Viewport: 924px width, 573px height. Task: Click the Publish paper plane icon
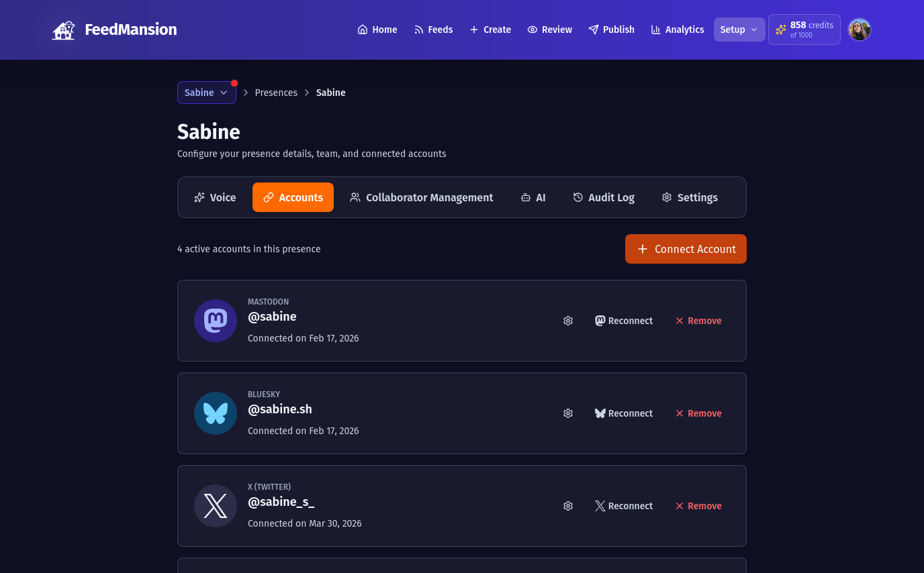tap(594, 30)
